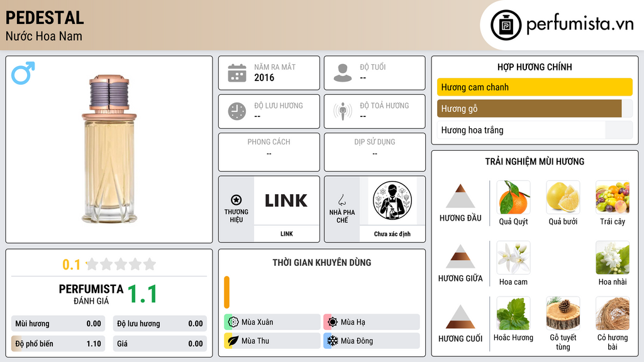Click the perfumer illustration icon
This screenshot has height=362, width=644.
click(392, 200)
